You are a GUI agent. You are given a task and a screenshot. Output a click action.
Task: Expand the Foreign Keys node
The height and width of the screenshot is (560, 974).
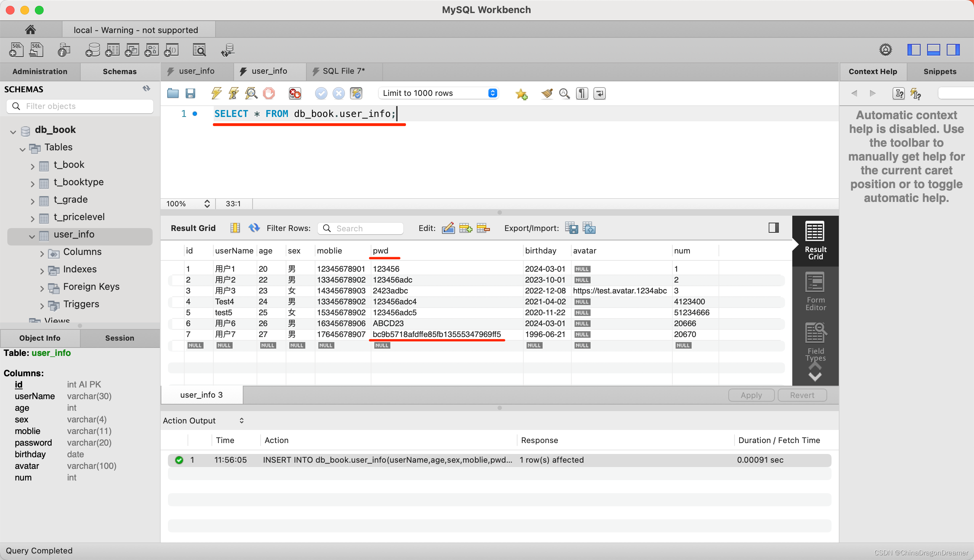click(42, 288)
